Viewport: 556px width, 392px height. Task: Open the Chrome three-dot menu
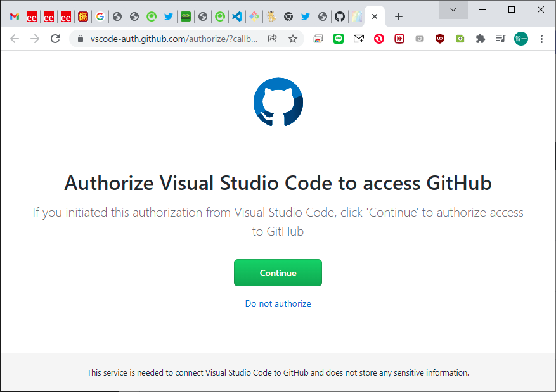pos(541,39)
